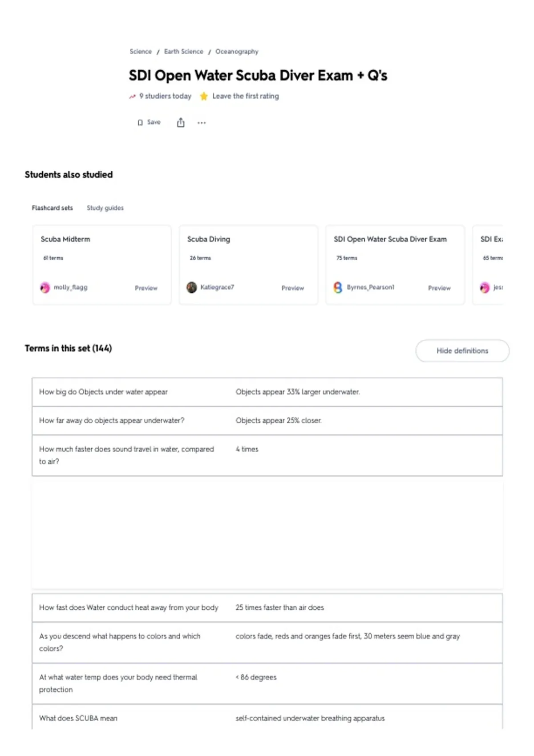This screenshot has width=534, height=756.
Task: Open the share icon
Action: point(181,122)
